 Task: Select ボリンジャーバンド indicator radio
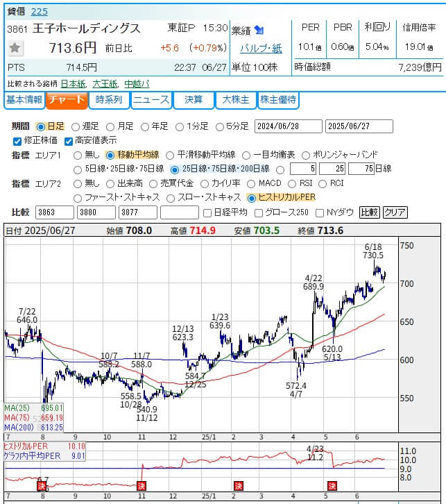(306, 156)
